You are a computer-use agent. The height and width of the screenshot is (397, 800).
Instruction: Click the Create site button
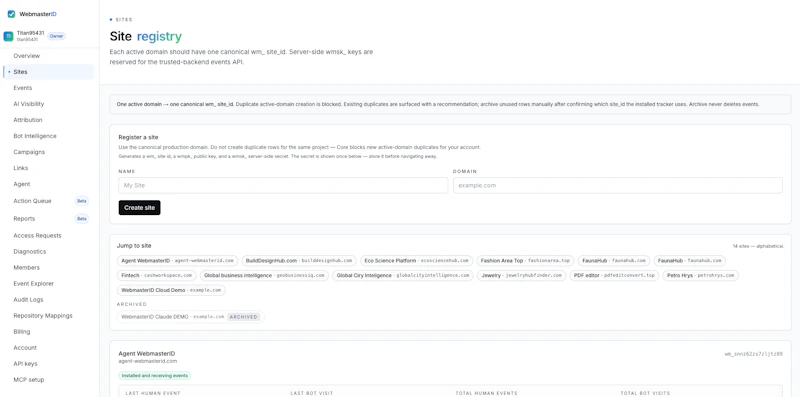pyautogui.click(x=139, y=208)
